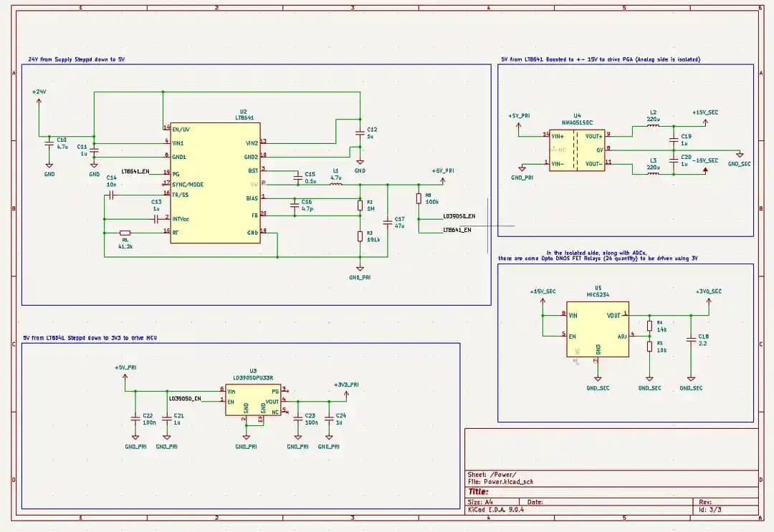The height and width of the screenshot is (532, 774).
Task: Select resistor R0 100k symbol
Action: coord(418,199)
